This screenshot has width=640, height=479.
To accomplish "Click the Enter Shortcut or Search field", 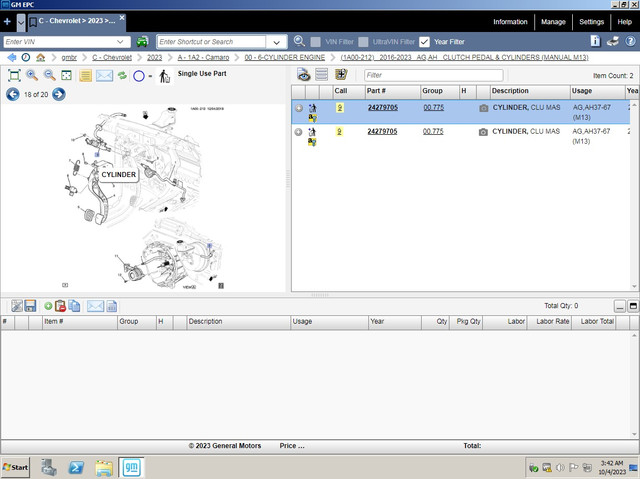I will pos(211,42).
